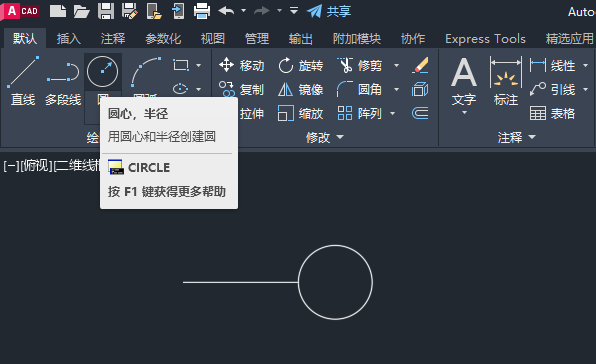Image resolution: width=596 pixels, height=364 pixels.
Task: Select the ellipse tool icon
Action: [181, 89]
